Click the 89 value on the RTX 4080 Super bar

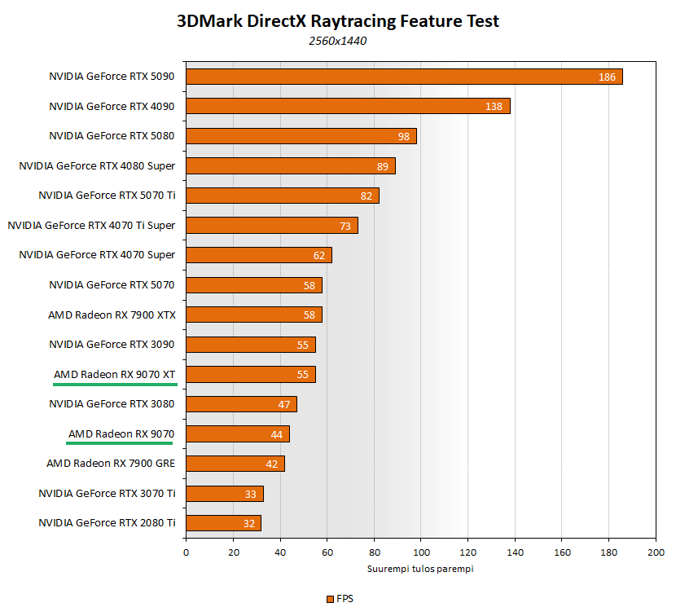pyautogui.click(x=383, y=166)
